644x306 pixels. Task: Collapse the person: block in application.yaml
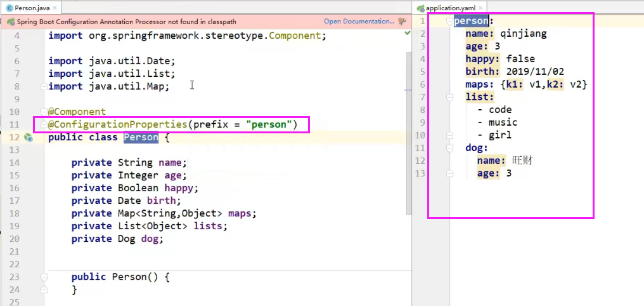pos(449,21)
